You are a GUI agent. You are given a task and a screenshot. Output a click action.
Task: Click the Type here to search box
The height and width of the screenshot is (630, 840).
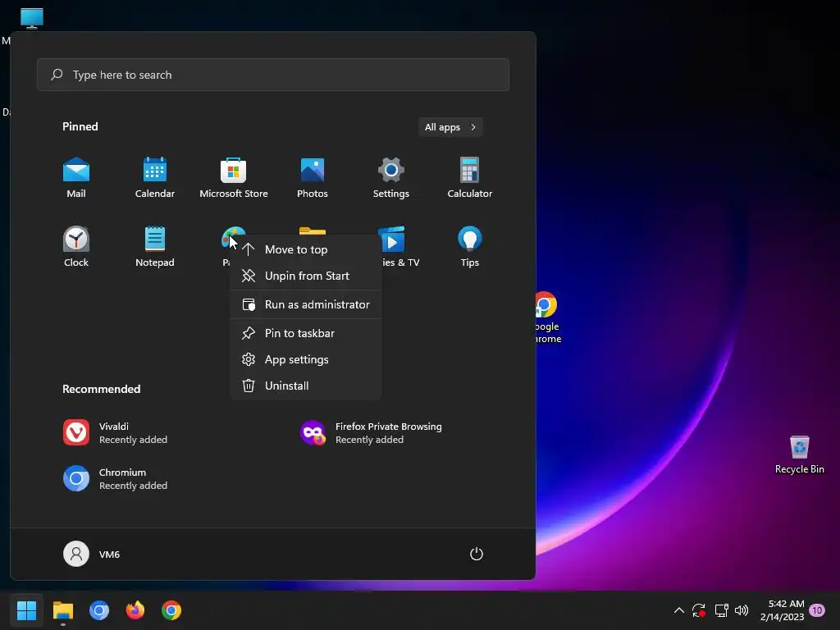click(x=273, y=75)
